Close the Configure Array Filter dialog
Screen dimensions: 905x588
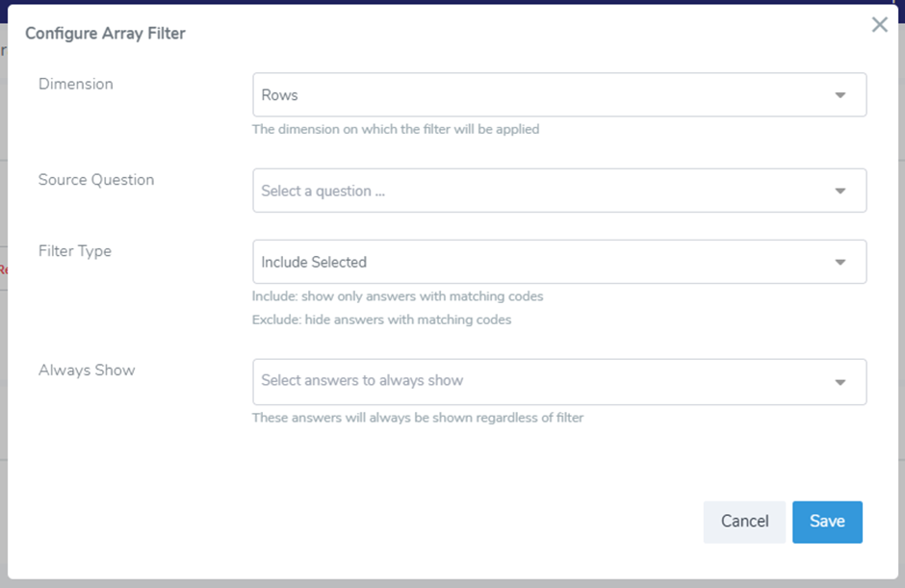(879, 25)
